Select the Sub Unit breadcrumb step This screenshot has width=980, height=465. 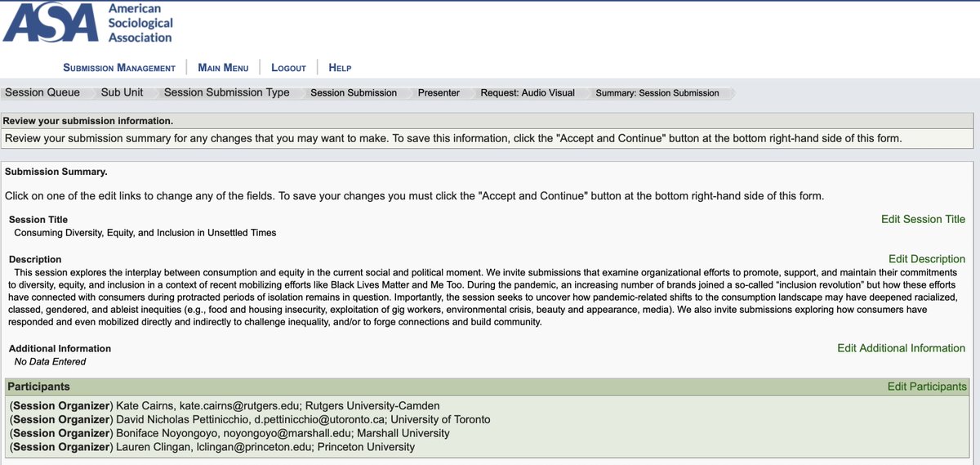pos(122,92)
